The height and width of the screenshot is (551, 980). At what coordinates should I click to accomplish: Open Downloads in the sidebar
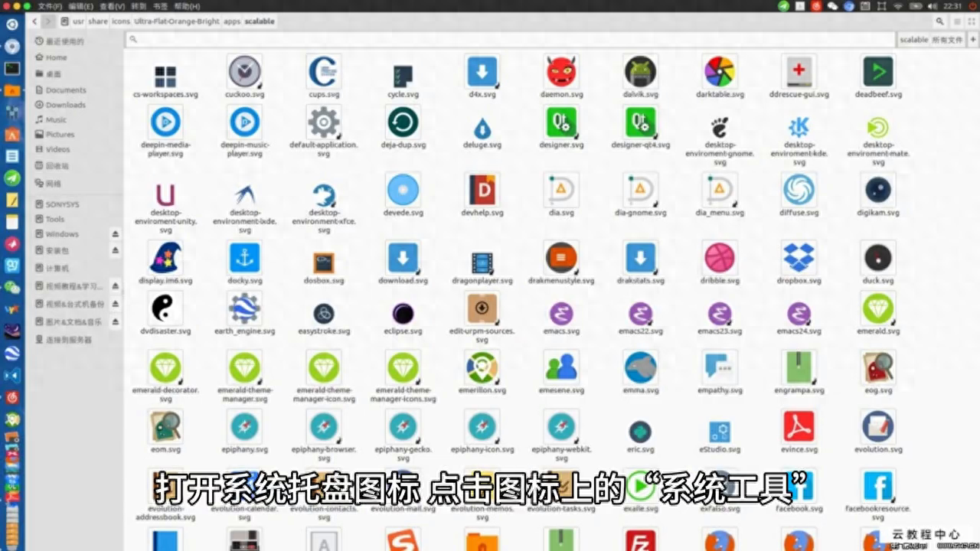tap(65, 105)
